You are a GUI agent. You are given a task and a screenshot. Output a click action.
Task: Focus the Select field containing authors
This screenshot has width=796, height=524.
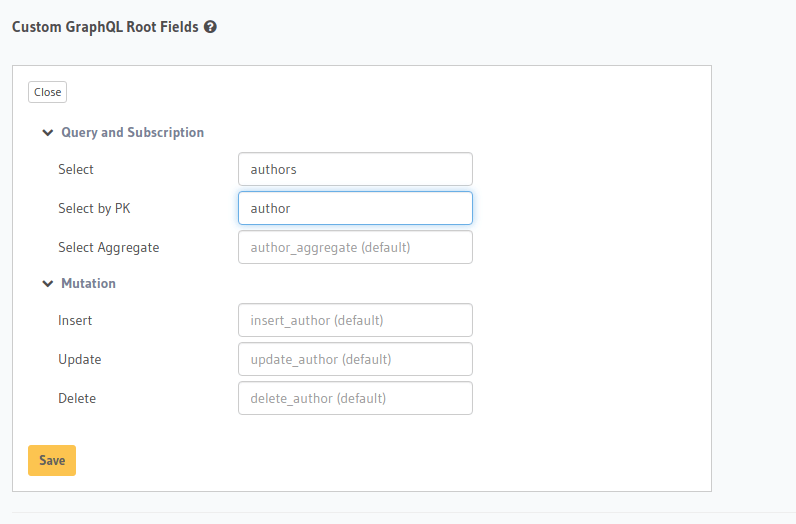pyautogui.click(x=355, y=169)
